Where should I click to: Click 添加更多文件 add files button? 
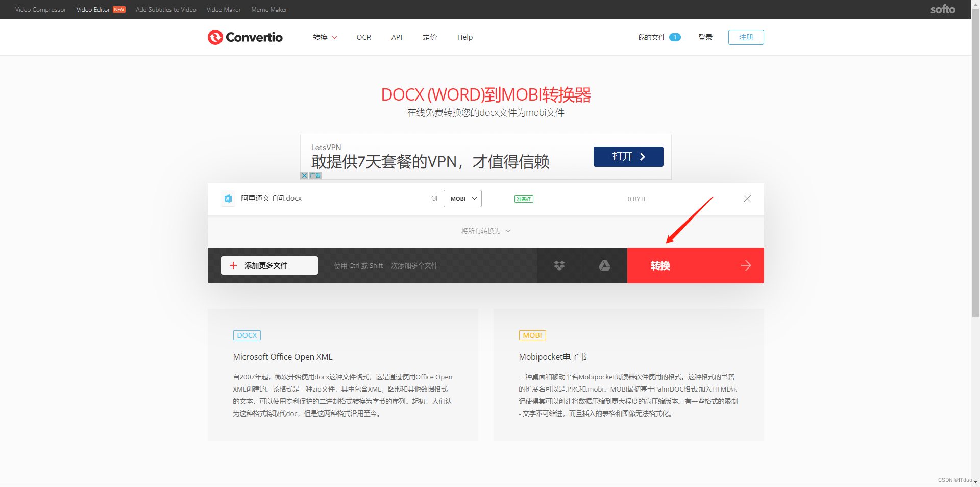(269, 265)
